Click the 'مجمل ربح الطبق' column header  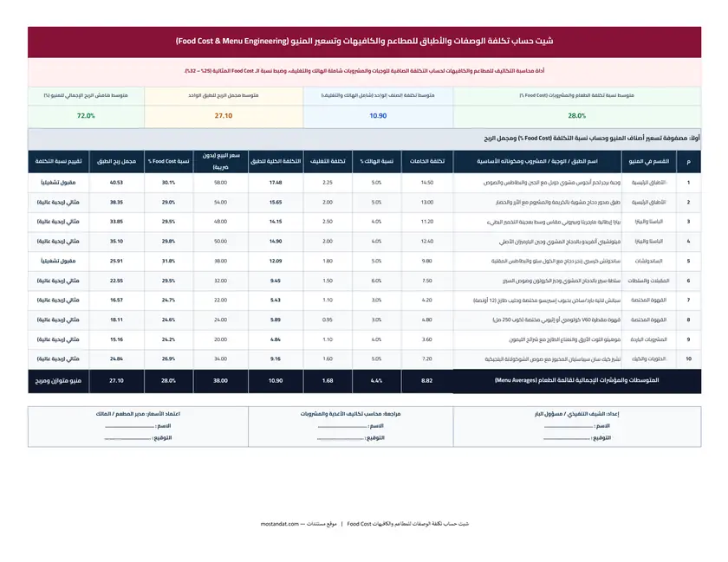pos(116,162)
